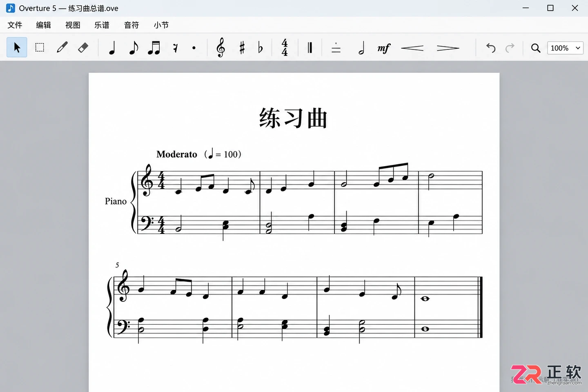Open the 小节 menu
Viewport: 588px width, 392px height.
click(x=161, y=25)
